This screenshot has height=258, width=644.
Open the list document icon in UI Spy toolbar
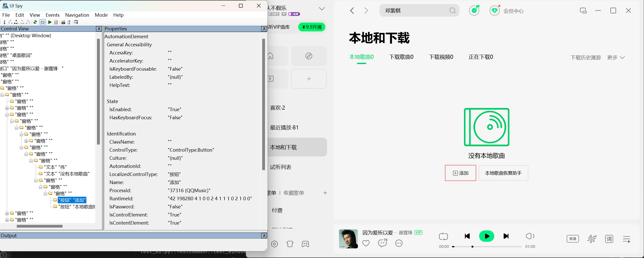56,22
